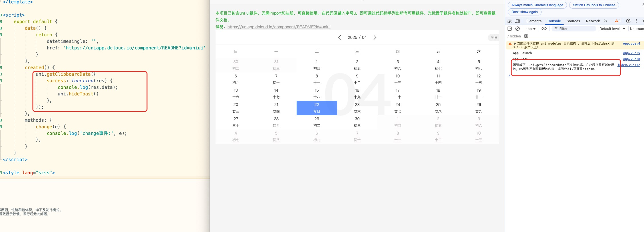Go to previous month in calendar
This screenshot has width=644, height=232.
(339, 37)
